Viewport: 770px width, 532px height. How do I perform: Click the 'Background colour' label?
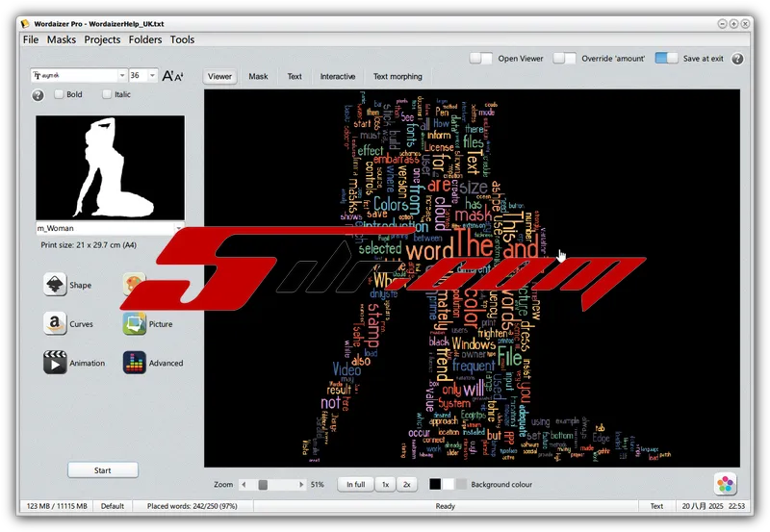coord(501,485)
